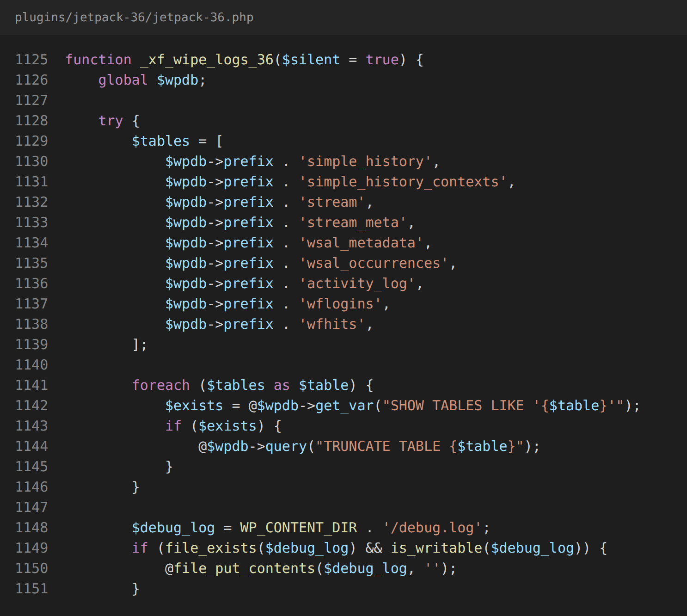Select the 'wsal_occurrences' string
The height and width of the screenshot is (616, 687).
(374, 263)
